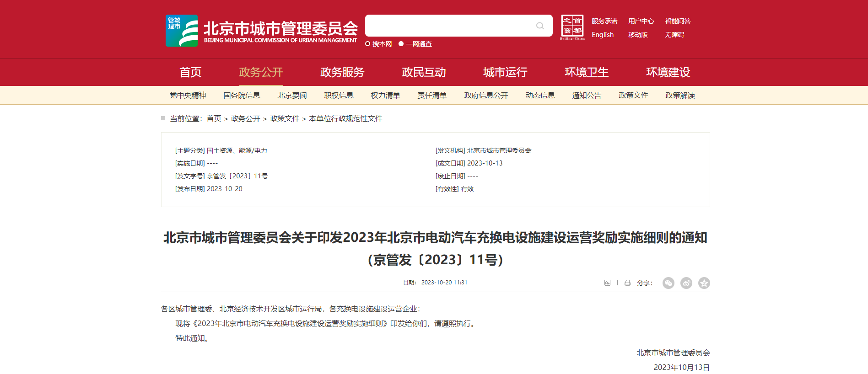868x374 pixels.
Task: Open the 首都之窗 Beijing-China seal icon
Action: [572, 27]
